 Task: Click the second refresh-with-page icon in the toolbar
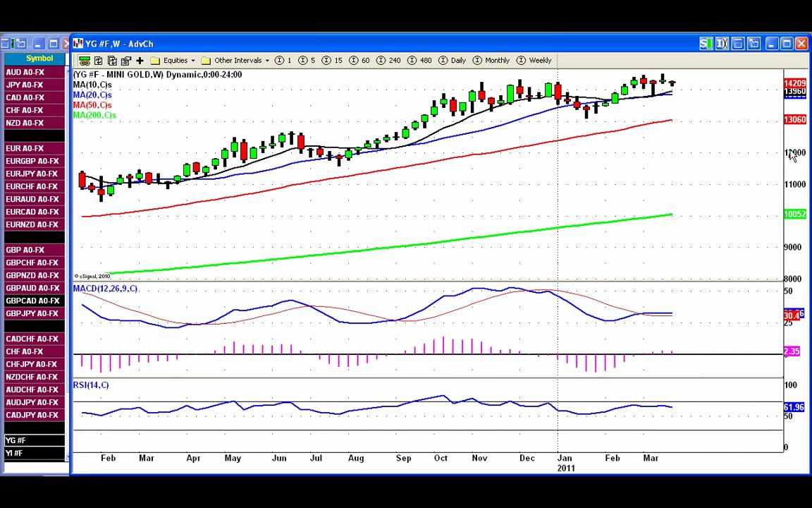pos(112,61)
